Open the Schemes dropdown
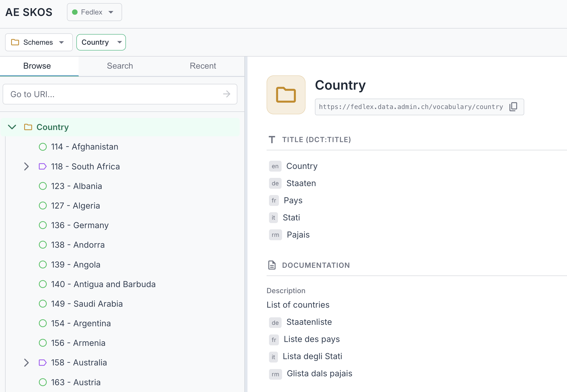 [x=39, y=42]
